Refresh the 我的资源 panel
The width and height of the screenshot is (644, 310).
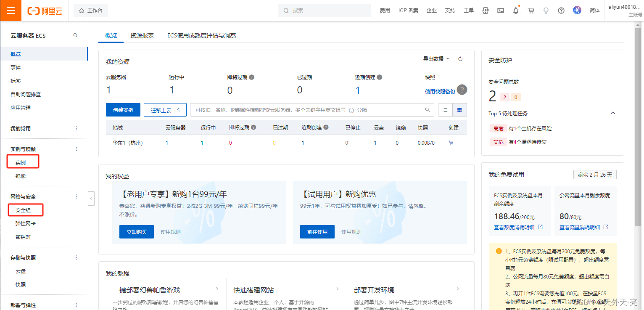tap(460, 59)
